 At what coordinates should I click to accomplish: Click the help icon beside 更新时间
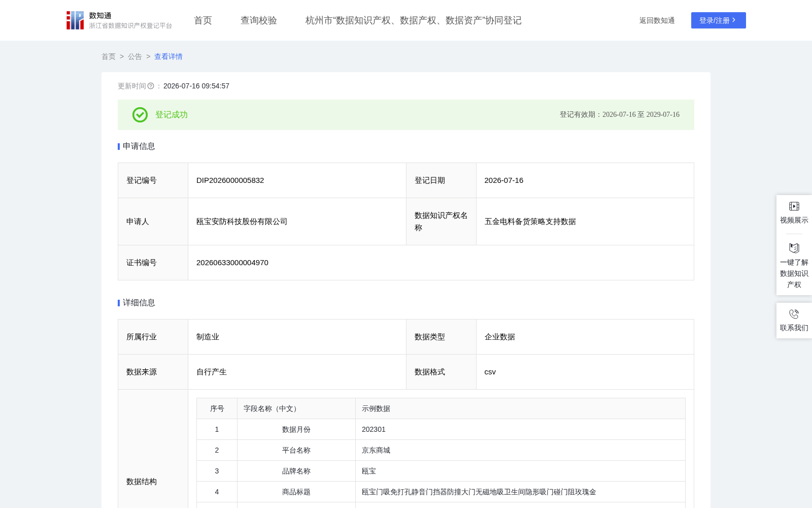coord(151,86)
